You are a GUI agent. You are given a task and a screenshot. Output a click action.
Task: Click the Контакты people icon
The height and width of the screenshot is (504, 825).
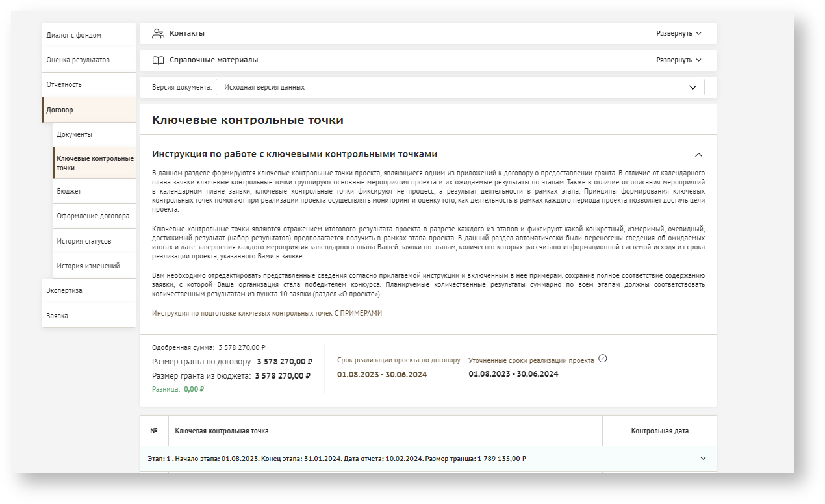(158, 33)
